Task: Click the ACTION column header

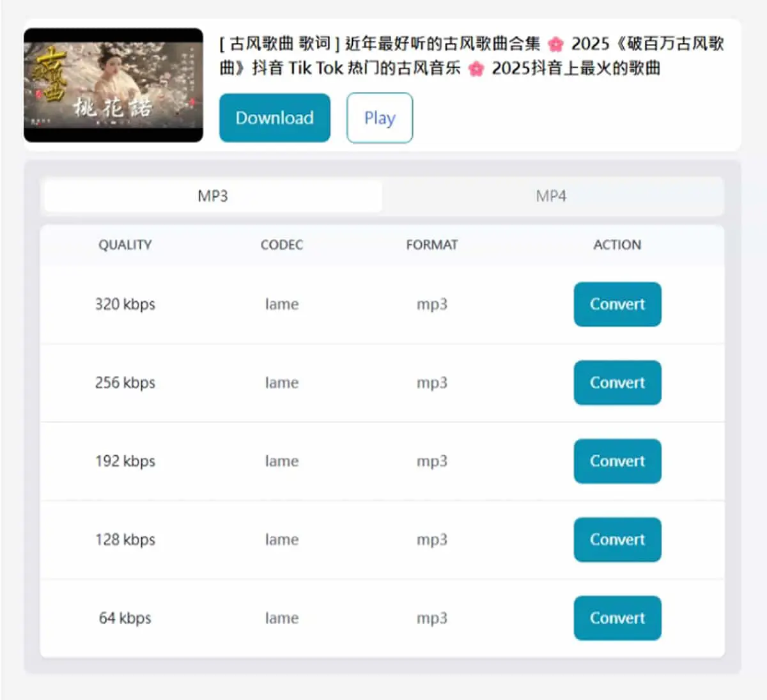Action: 617,245
